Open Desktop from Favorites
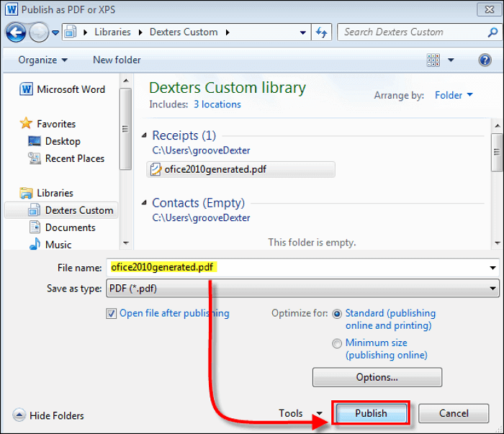504x434 pixels. 63,141
